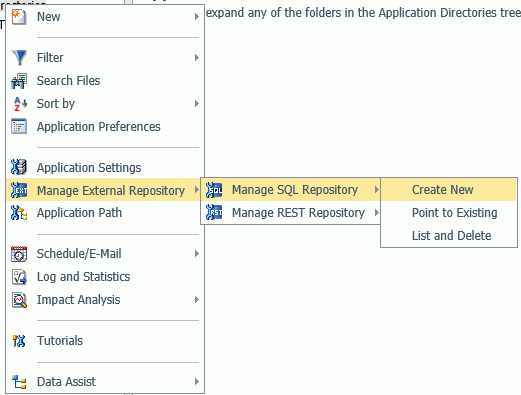Click the Impact Analysis magnifier icon
Screen dimensions: 521x395
(x=19, y=300)
